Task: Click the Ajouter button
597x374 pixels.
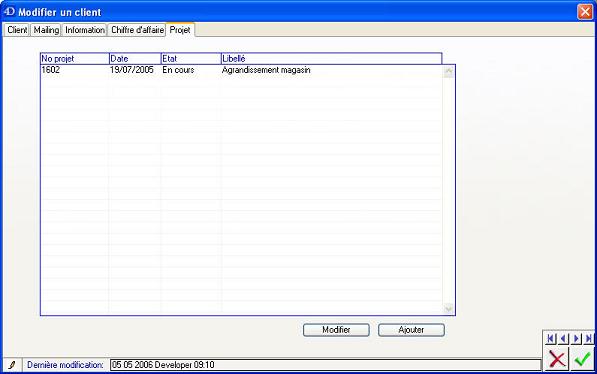Action: pos(411,330)
